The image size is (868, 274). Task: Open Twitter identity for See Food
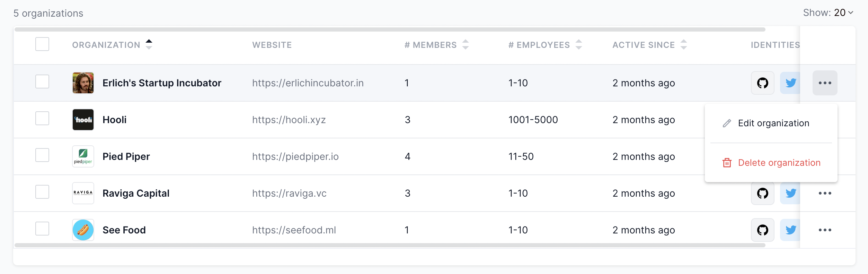(x=790, y=230)
